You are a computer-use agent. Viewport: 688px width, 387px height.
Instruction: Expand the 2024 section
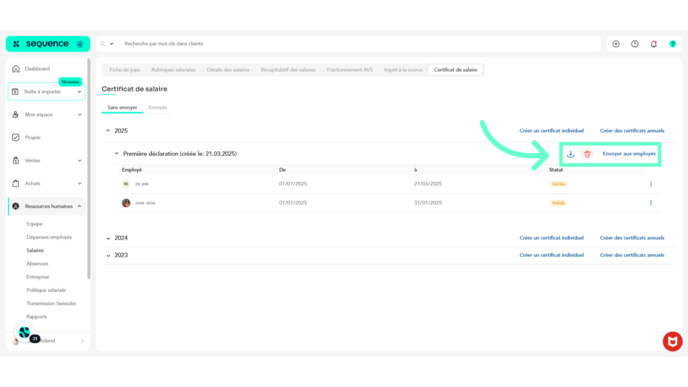coord(108,238)
